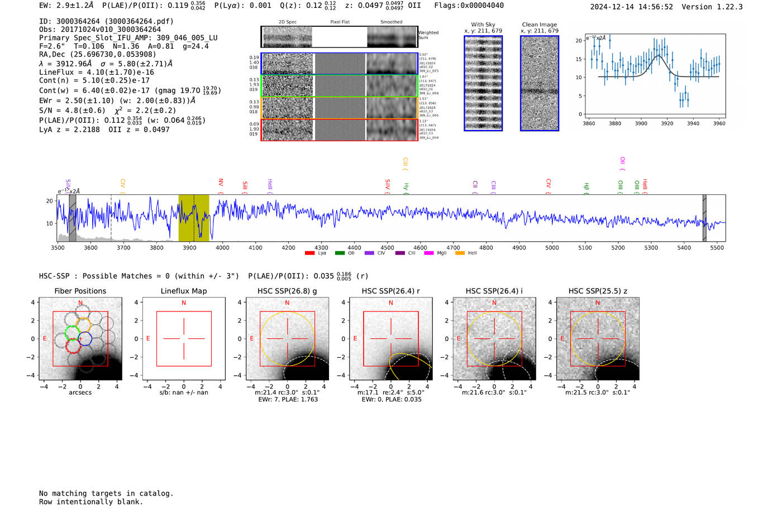Click the CII line marker
This screenshot has width=782, height=532.
point(475,187)
